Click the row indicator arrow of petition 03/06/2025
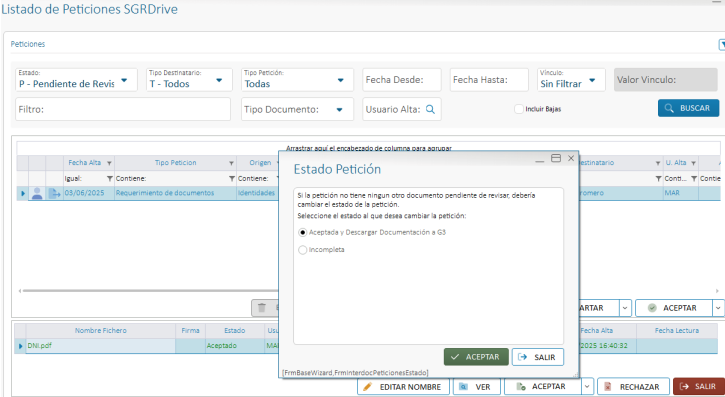Screen dimensions: 725x397 click(x=23, y=193)
